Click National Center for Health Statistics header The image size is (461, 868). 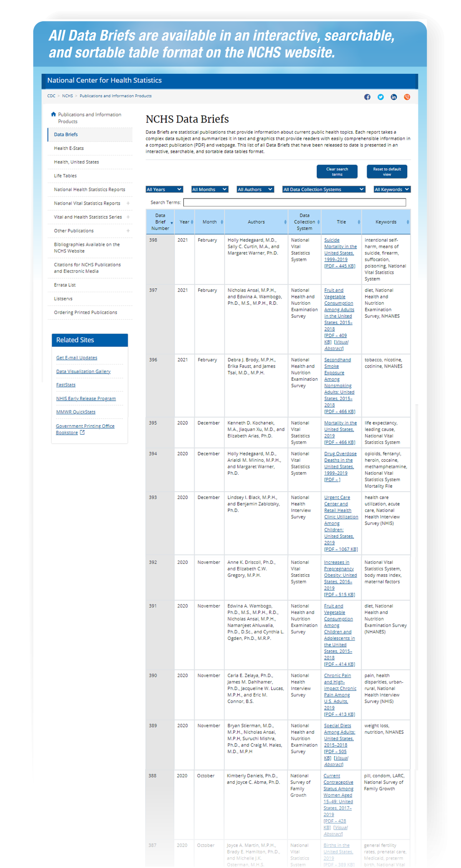pos(104,80)
